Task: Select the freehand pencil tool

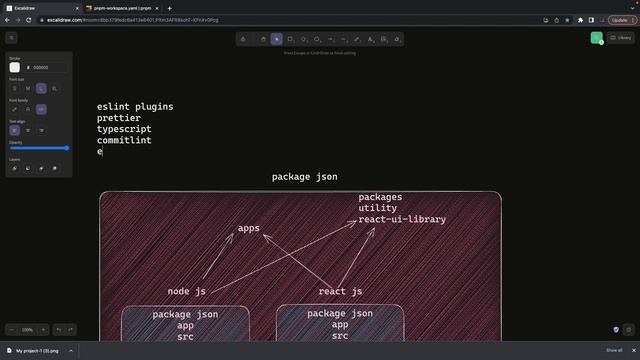Action: point(357,39)
